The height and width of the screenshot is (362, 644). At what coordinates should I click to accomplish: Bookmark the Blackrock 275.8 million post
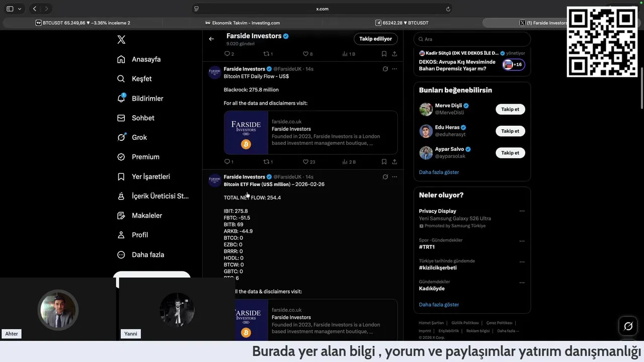click(x=384, y=162)
